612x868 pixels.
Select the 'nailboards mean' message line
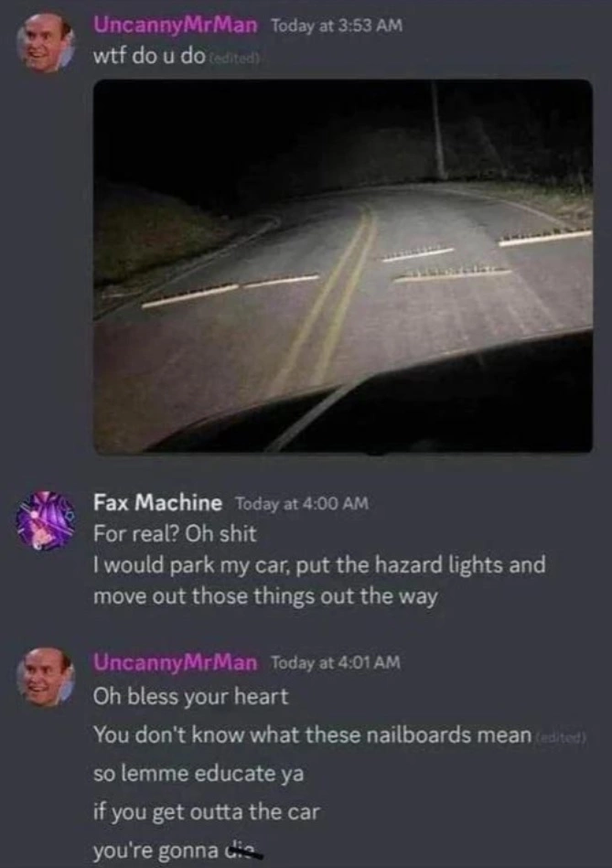tap(312, 735)
